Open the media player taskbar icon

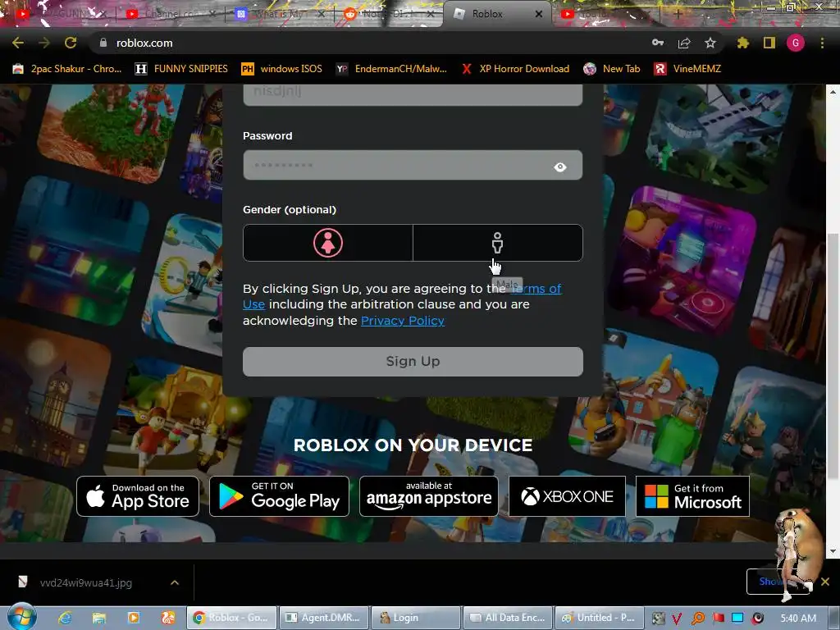pos(134,618)
